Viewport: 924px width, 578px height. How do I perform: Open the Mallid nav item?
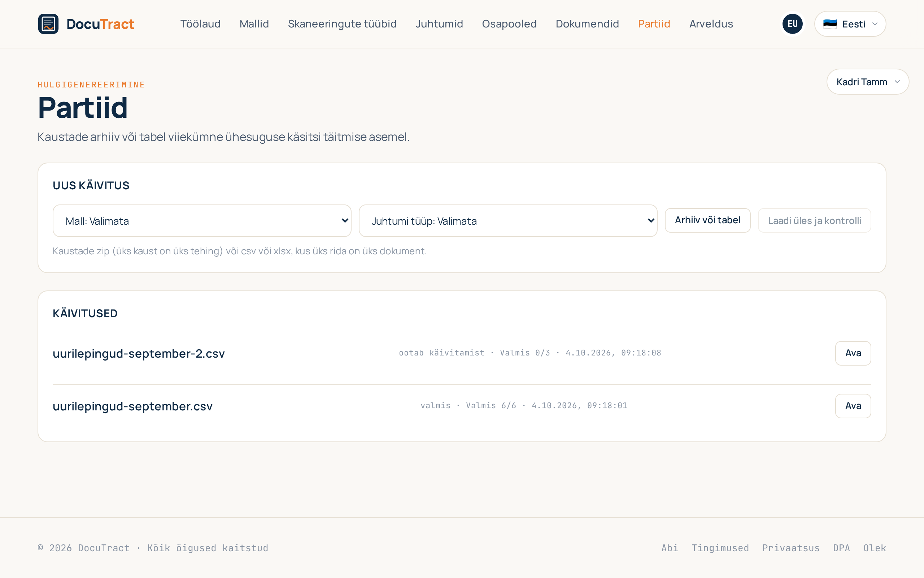(254, 24)
